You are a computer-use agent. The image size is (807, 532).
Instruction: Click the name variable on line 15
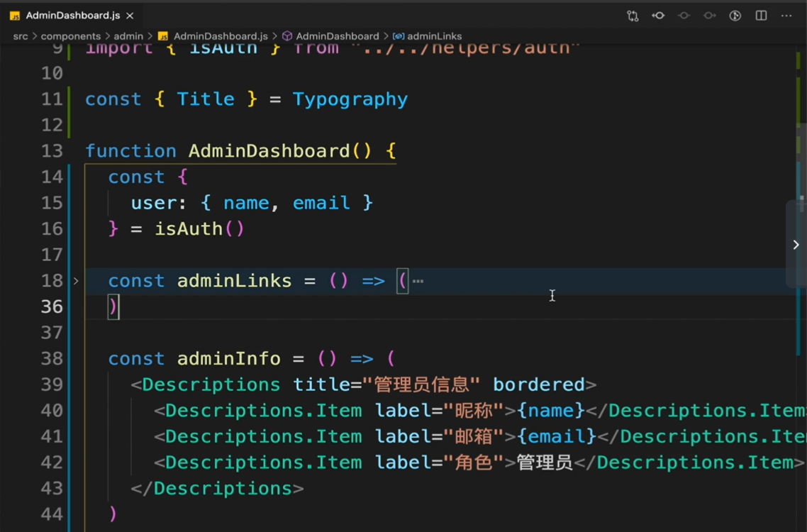(246, 203)
